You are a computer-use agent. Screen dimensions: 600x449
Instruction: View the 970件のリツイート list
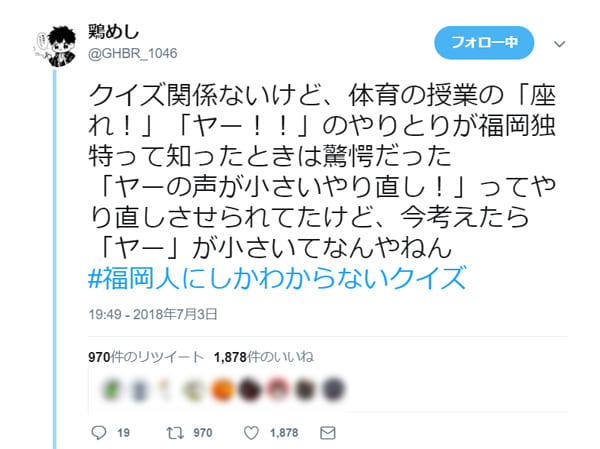tap(146, 357)
